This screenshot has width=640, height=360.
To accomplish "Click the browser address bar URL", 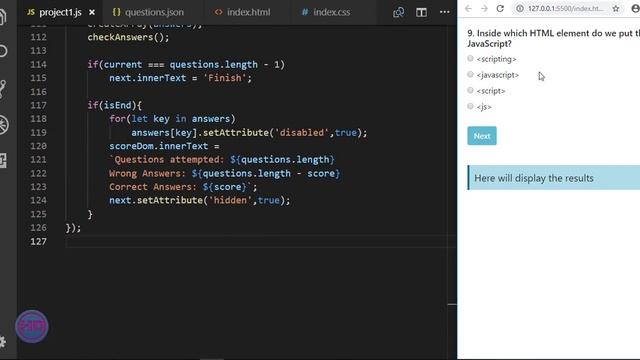I will (565, 8).
